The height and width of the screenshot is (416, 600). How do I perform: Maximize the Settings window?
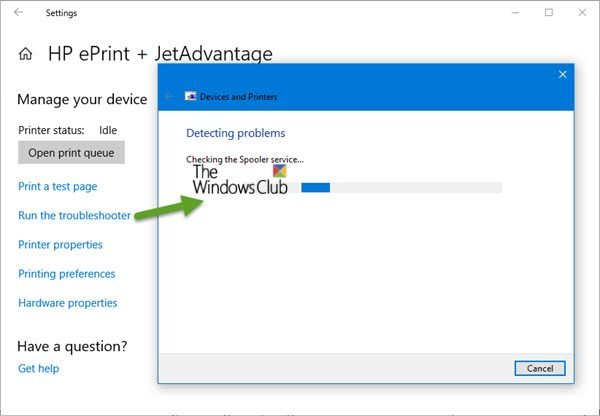(549, 13)
